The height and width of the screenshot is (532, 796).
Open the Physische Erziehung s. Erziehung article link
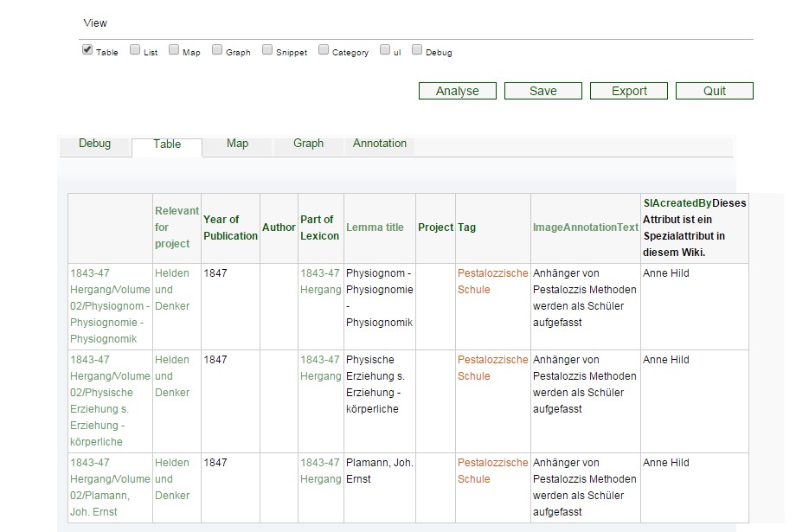click(x=110, y=401)
